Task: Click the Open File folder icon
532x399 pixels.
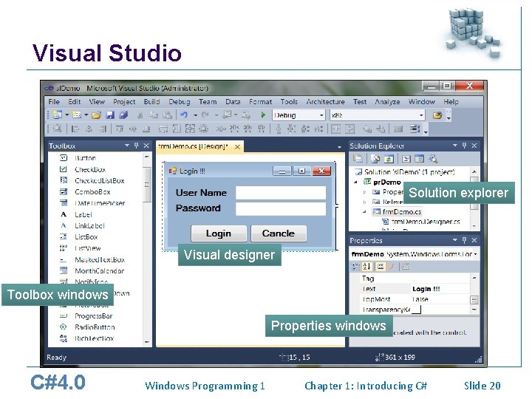Action: click(96, 115)
